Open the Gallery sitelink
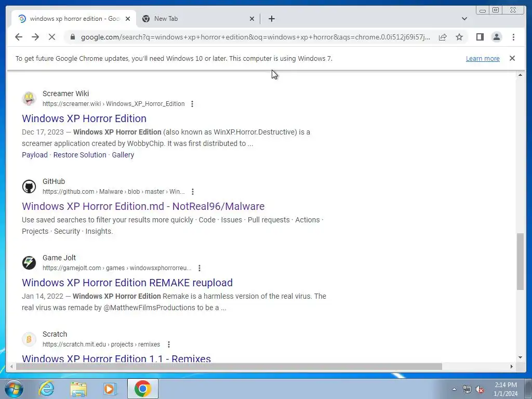 click(x=123, y=155)
